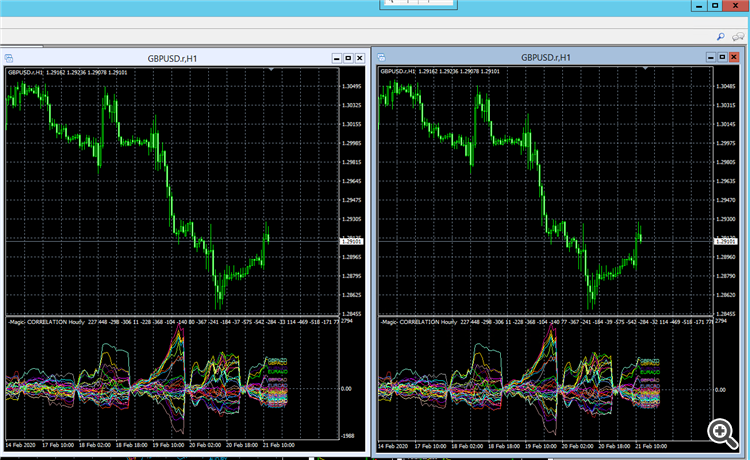Maximize the right GBPUSD.r,H1 chart window
The image size is (750, 460).
pyautogui.click(x=722, y=57)
